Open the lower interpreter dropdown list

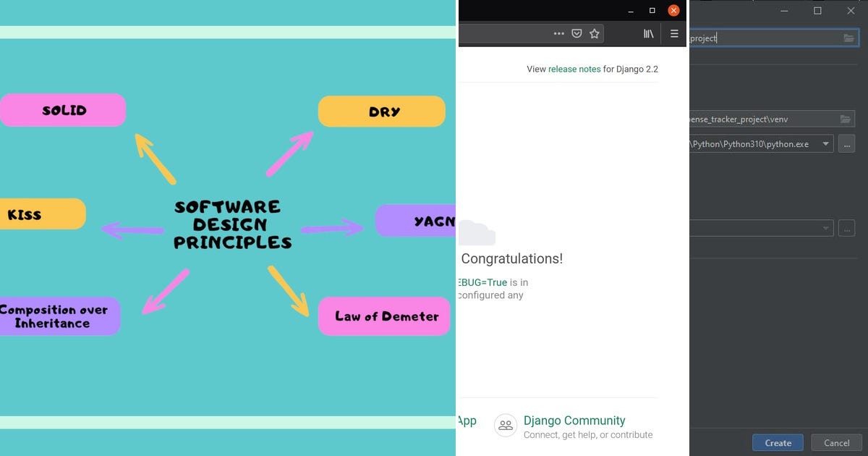(825, 228)
